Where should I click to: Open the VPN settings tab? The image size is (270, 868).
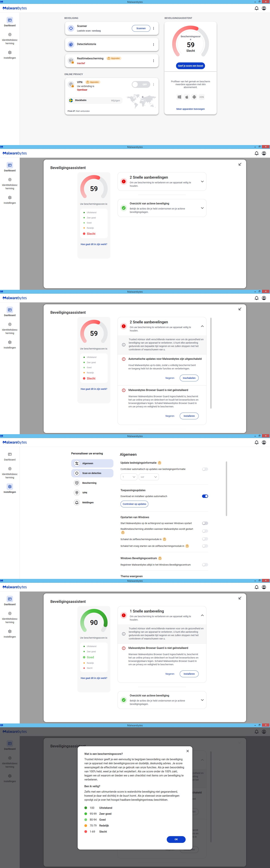coord(92,493)
